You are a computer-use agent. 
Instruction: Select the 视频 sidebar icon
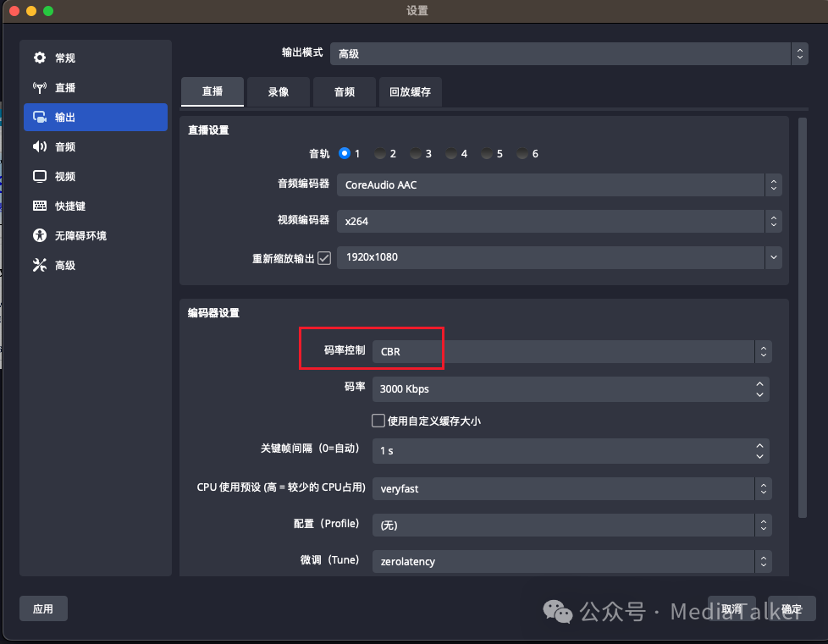pos(59,176)
